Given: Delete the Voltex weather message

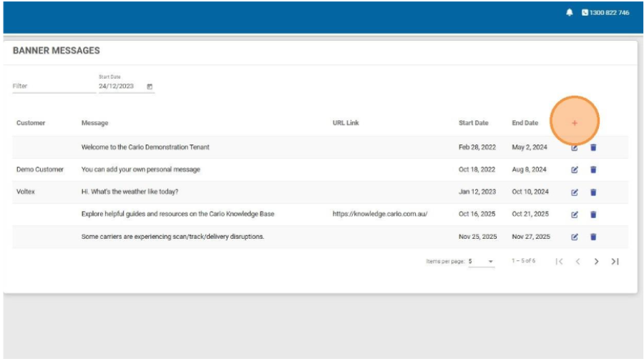Looking at the screenshot, I should coord(593,192).
